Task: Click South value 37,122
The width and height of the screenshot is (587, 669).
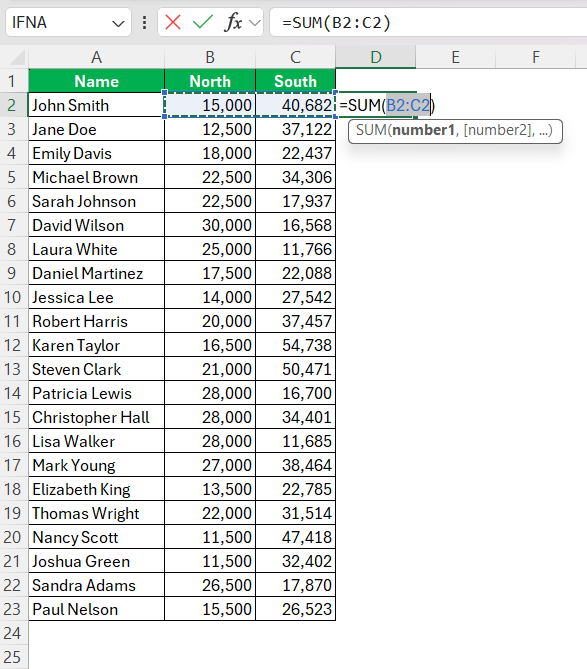Action: (x=296, y=129)
